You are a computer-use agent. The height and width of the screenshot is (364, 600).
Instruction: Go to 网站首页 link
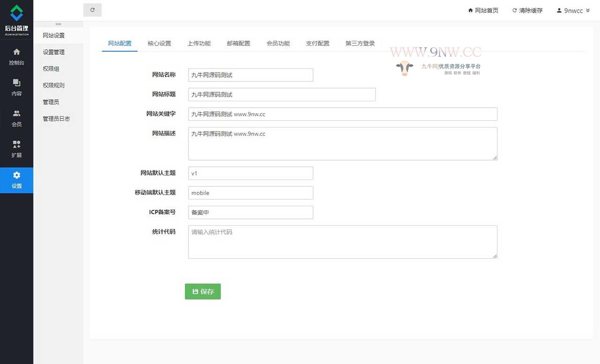(483, 10)
